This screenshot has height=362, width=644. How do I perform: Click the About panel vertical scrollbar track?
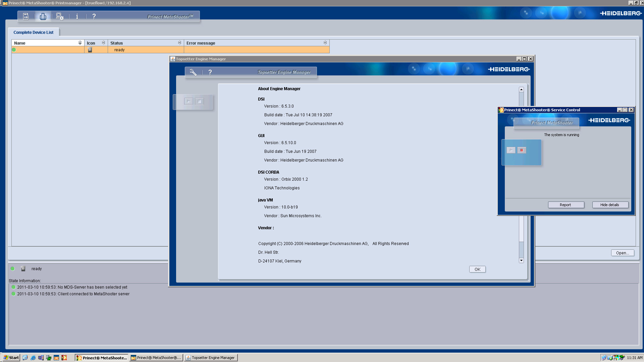(521, 249)
